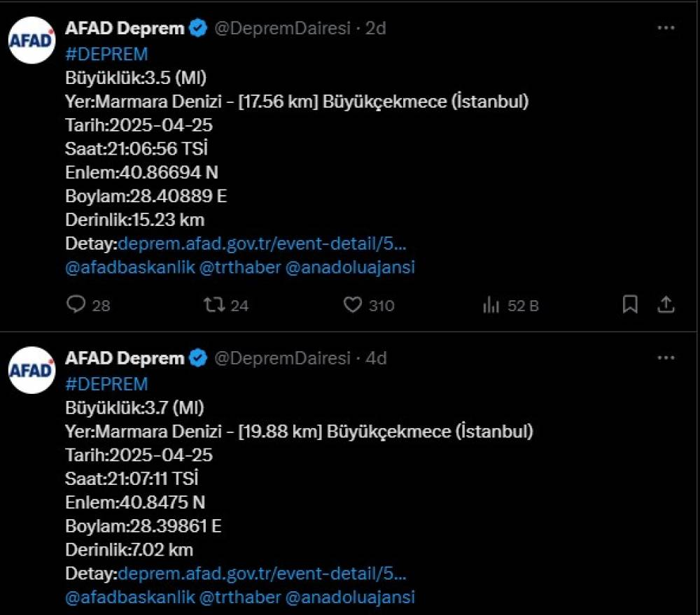Open more options on the second tweet
700x615 pixels.
pyautogui.click(x=666, y=358)
